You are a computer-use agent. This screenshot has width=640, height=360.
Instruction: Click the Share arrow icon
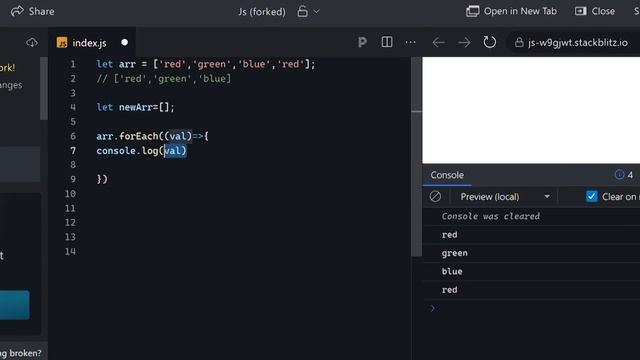(17, 11)
